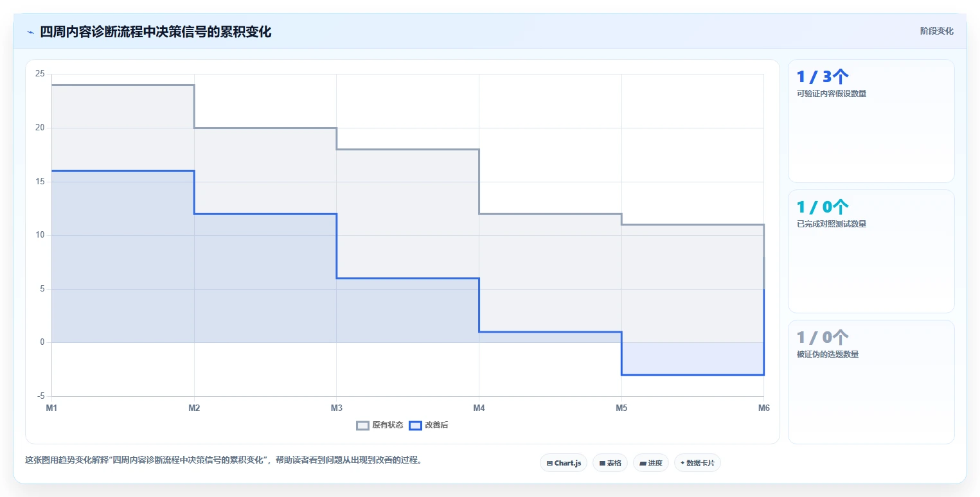
Task: Click the gray 1 / 0个 value
Action: [x=823, y=338]
